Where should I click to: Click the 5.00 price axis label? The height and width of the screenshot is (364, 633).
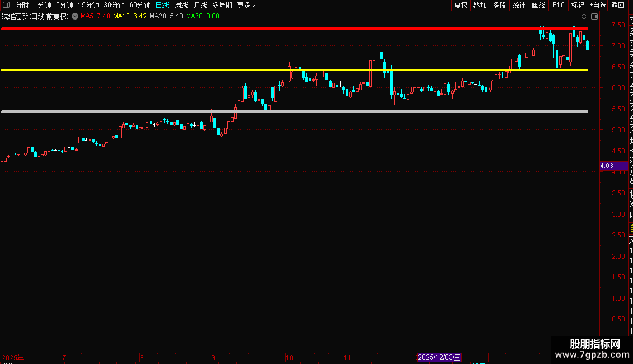point(618,130)
